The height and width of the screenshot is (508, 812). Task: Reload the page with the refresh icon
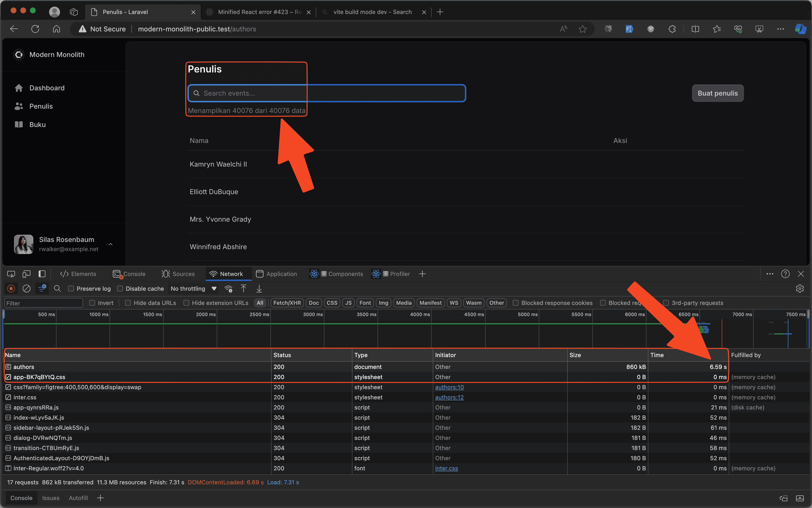[x=35, y=29]
